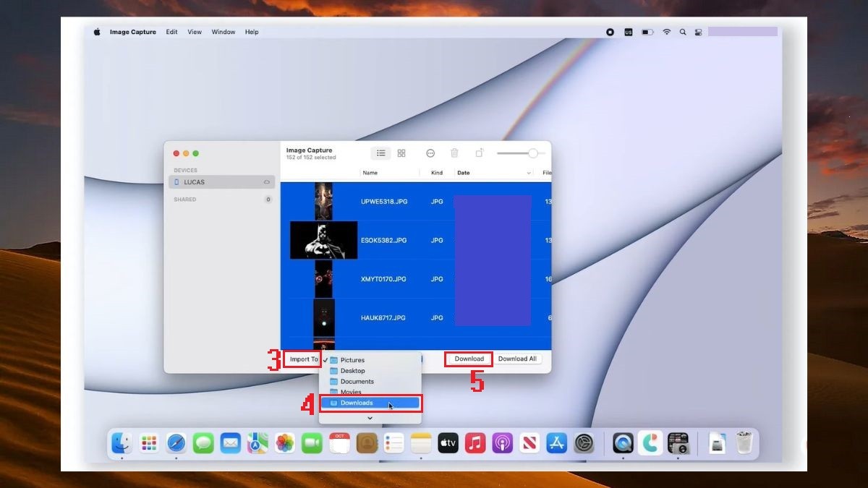Image resolution: width=868 pixels, height=488 pixels.
Task: Open the Edit menu
Action: [x=171, y=32]
